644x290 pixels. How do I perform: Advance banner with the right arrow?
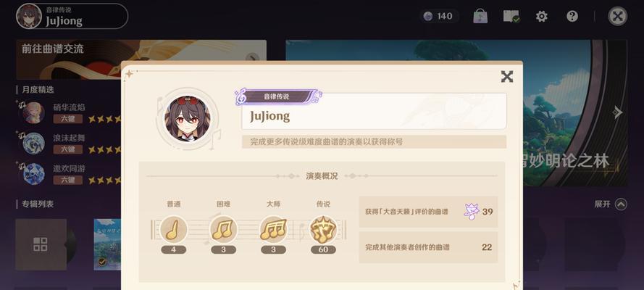[617, 112]
